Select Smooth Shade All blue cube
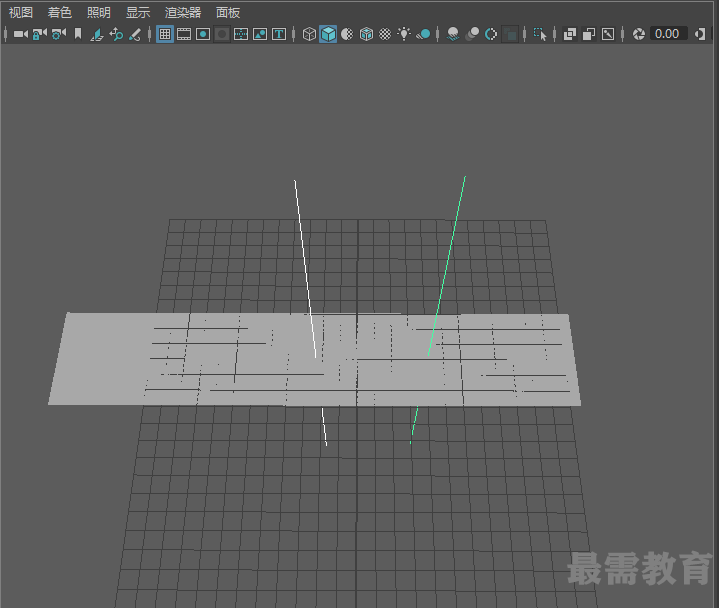719x608 pixels. click(328, 34)
